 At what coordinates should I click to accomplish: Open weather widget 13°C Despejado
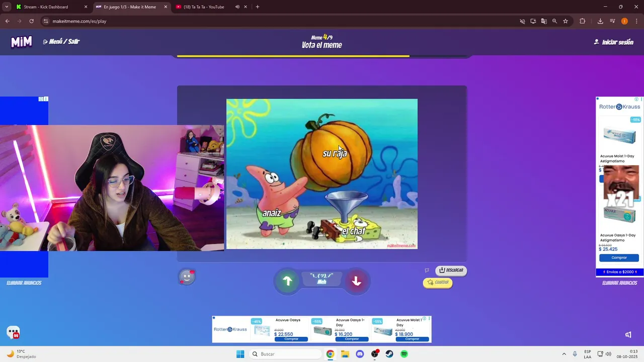click(x=22, y=354)
